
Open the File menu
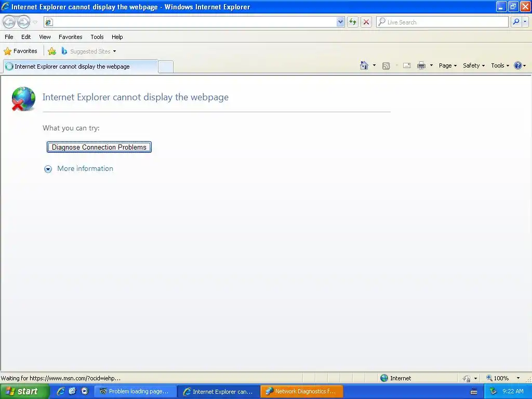tap(9, 37)
